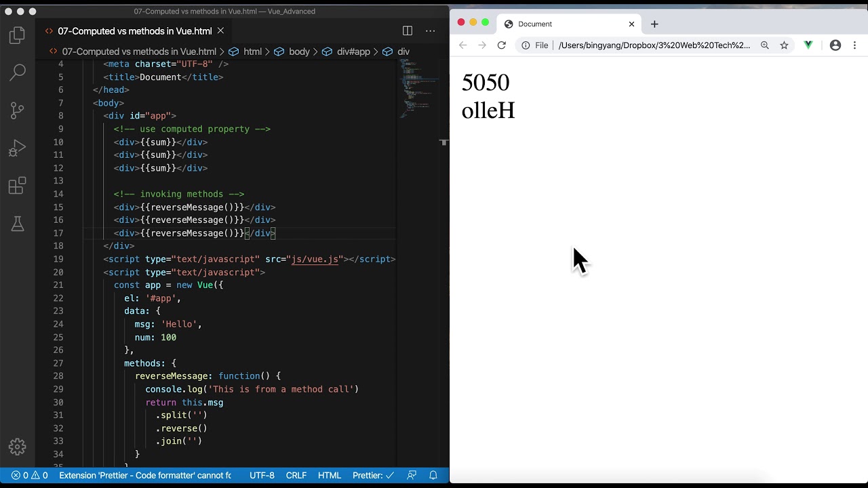
Task: Bookmark this page with star icon
Action: (784, 45)
